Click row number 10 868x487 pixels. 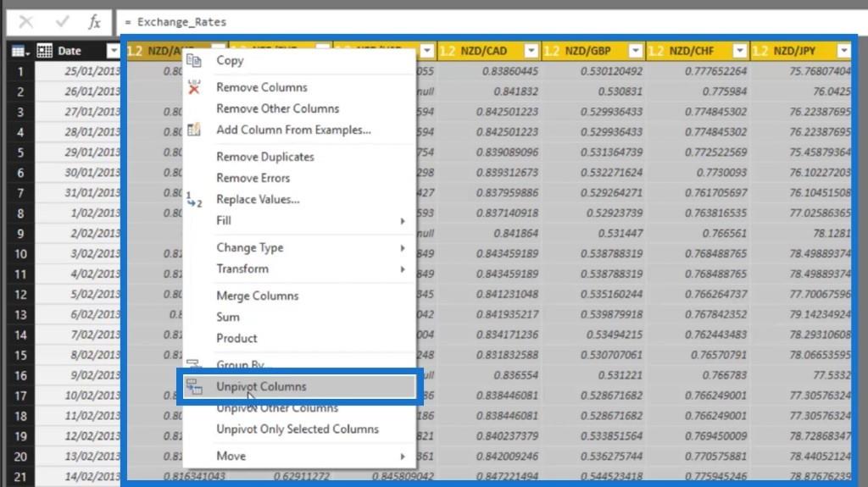coord(20,254)
